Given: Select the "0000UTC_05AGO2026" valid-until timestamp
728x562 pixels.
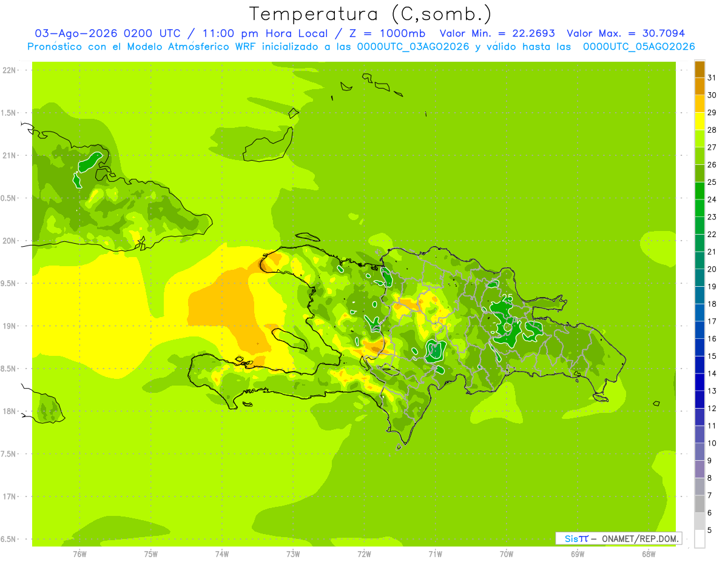Looking at the screenshot, I should [639, 47].
